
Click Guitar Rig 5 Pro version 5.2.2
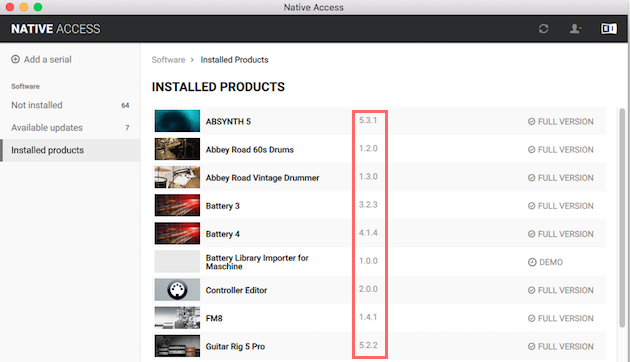click(368, 346)
